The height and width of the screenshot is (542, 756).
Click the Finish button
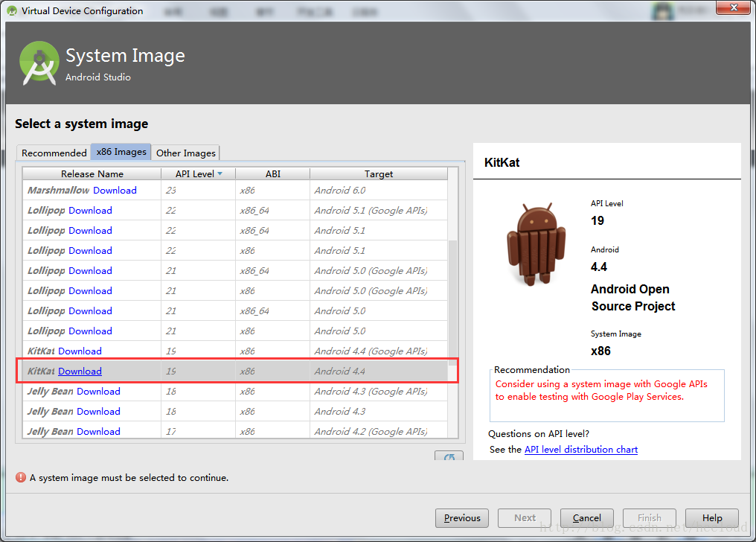[650, 518]
